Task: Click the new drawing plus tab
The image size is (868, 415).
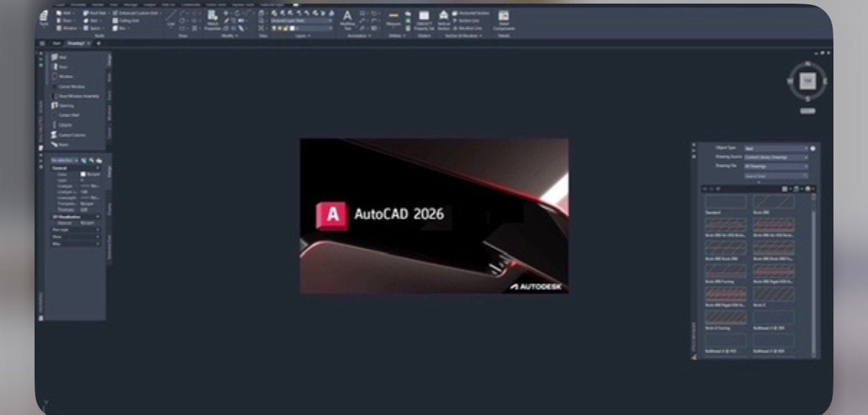Action: point(99,43)
